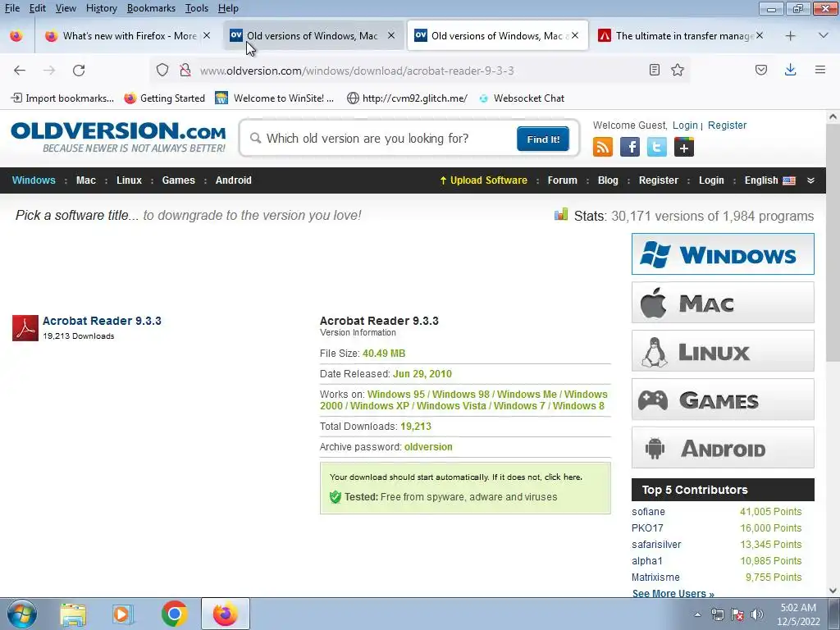Viewport: 840px width, 630px height.
Task: Open the Windows Start button
Action: click(21, 614)
